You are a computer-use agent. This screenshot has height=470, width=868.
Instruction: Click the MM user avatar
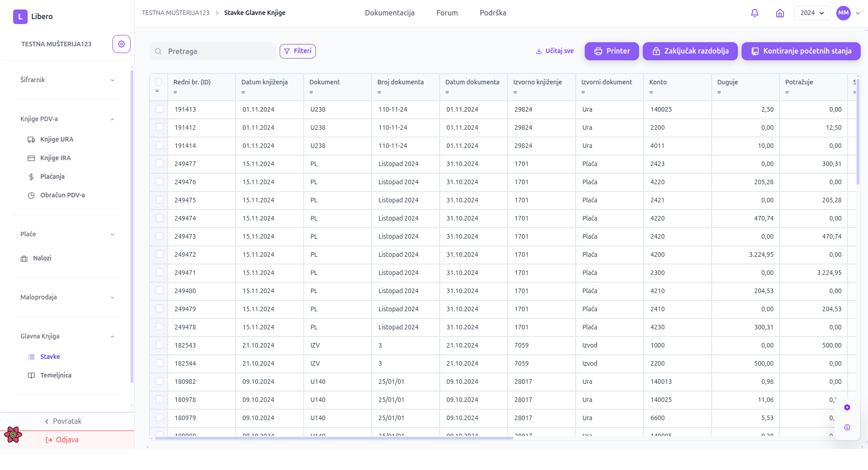tap(843, 13)
